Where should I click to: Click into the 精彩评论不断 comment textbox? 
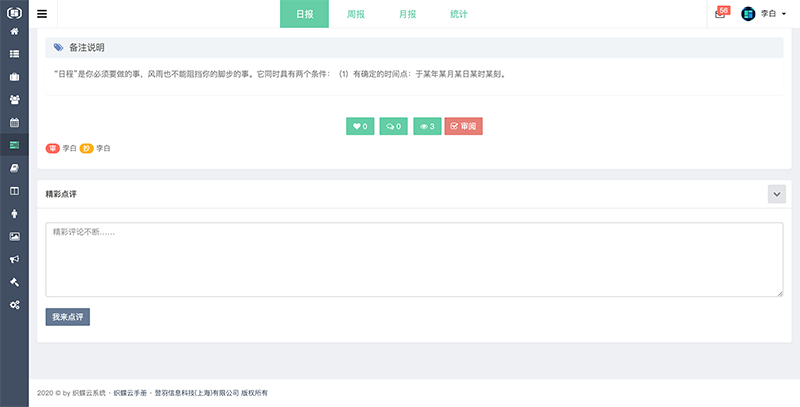[x=414, y=259]
